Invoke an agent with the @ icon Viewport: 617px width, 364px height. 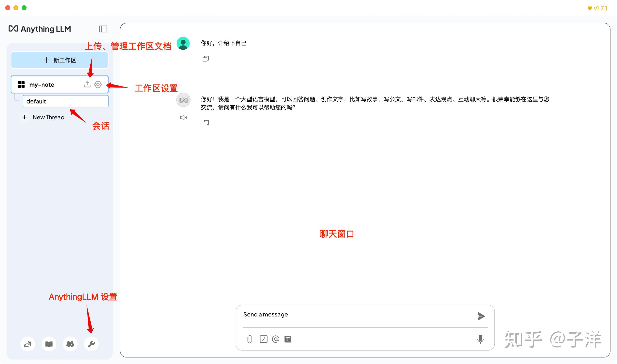(276, 339)
